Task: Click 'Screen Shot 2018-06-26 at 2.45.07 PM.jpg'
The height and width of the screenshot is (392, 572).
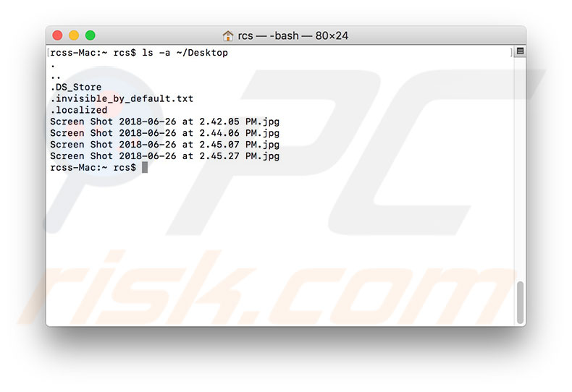Action: coord(165,145)
